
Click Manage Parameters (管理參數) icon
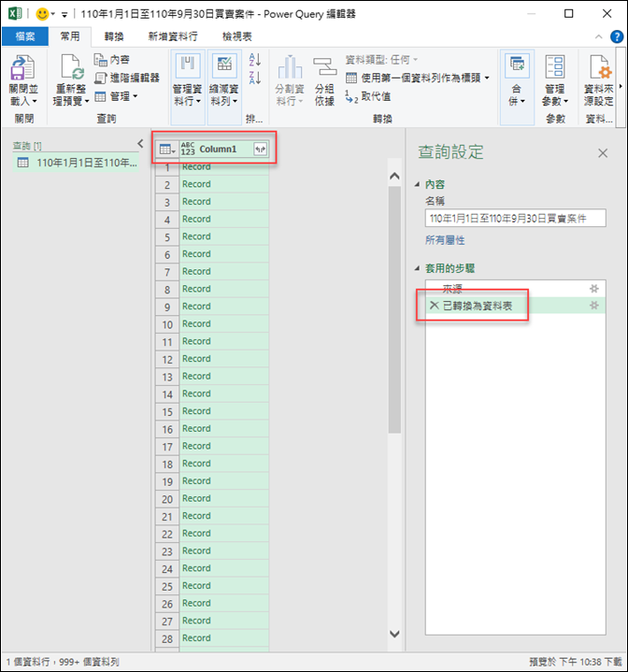[x=555, y=66]
